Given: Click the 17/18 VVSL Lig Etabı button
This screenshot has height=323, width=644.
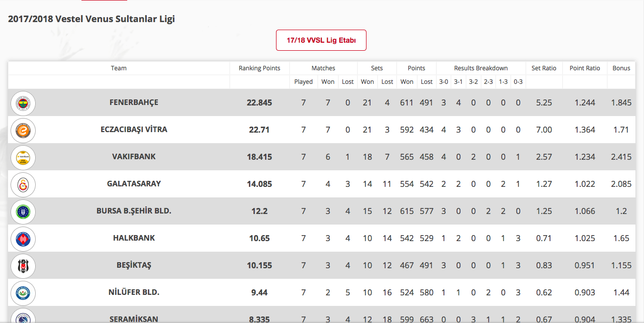Looking at the screenshot, I should 321,40.
